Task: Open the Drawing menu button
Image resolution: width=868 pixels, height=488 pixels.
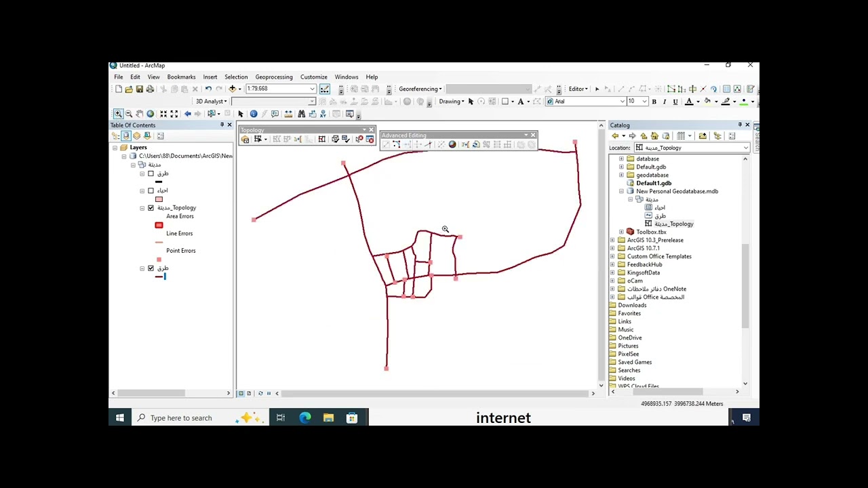Action: (x=452, y=102)
